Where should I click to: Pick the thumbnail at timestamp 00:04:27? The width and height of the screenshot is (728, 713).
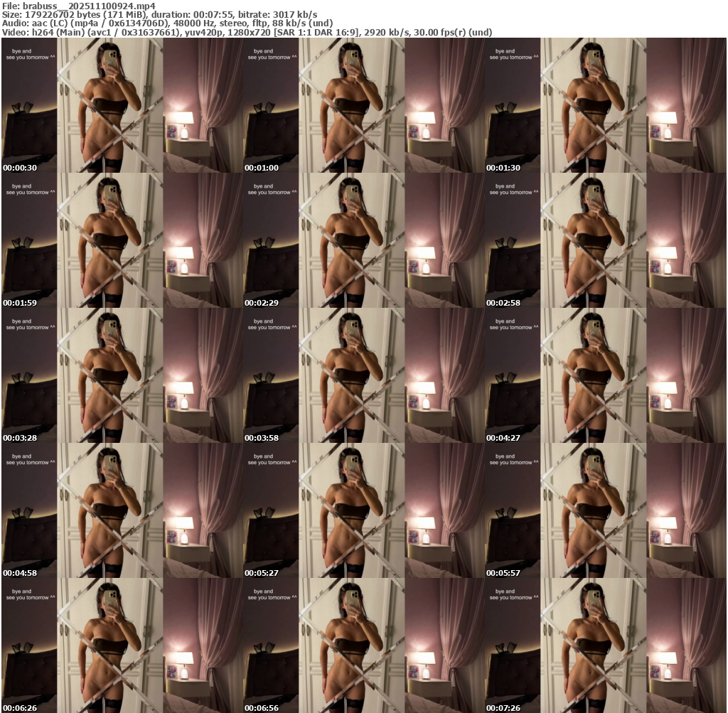coord(606,375)
